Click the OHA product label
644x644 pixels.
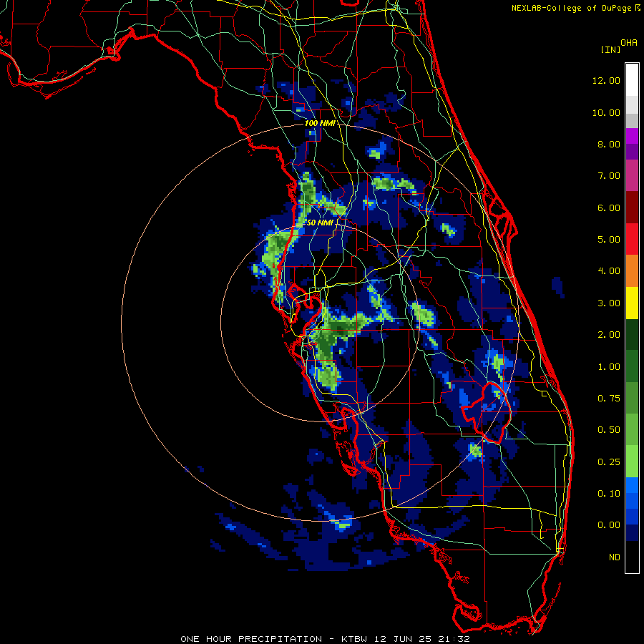coord(629,43)
